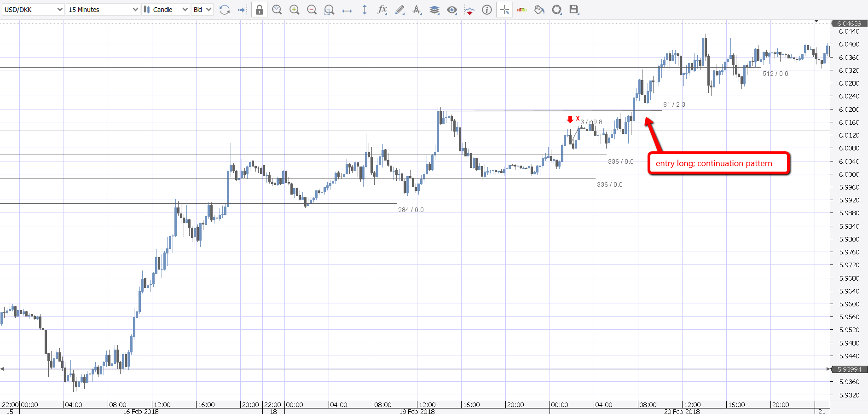Click the price marker chart icon
Viewport: 868px width, 414px height.
click(x=469, y=10)
